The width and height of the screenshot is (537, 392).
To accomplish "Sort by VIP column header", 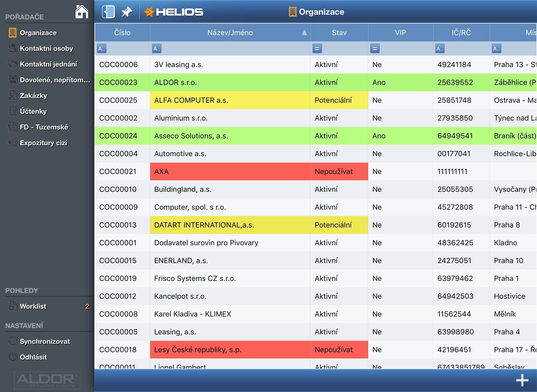I will coord(400,32).
